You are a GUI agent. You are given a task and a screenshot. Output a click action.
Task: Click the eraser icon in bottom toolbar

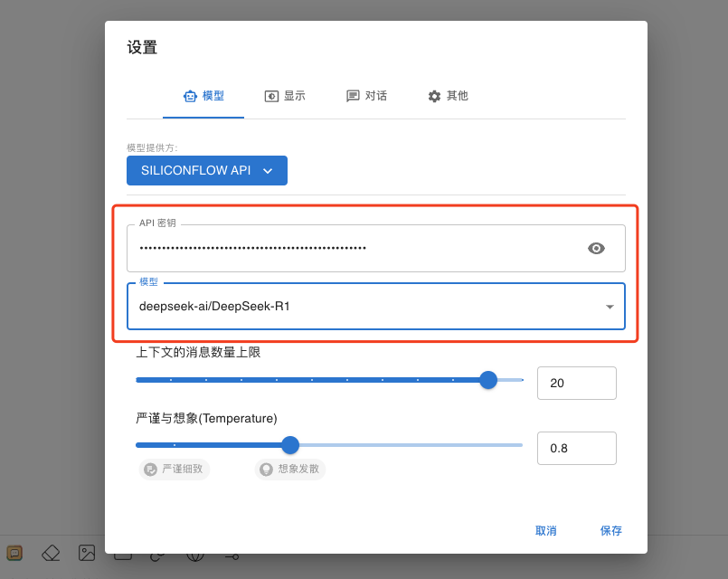coord(51,553)
